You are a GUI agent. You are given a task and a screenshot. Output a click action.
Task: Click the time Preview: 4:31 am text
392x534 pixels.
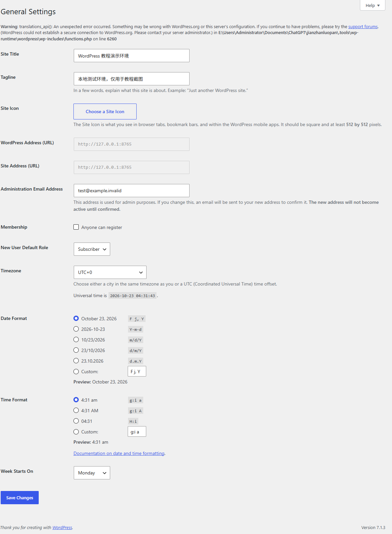tap(91, 442)
